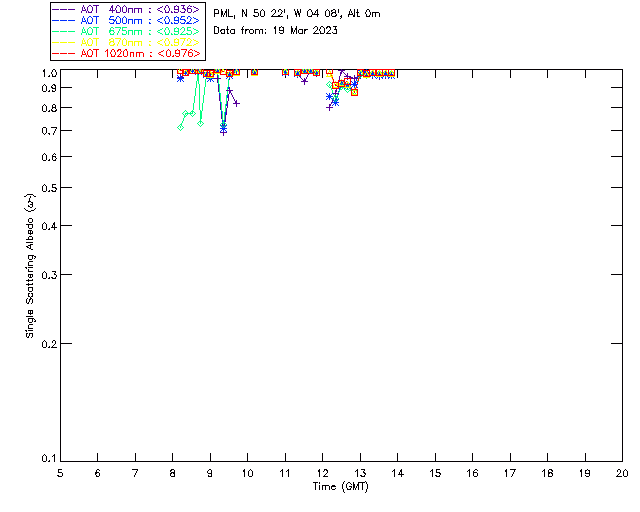Click the 0.7 y-axis tick label
Screen dimensions: 640x512
click(x=49, y=131)
